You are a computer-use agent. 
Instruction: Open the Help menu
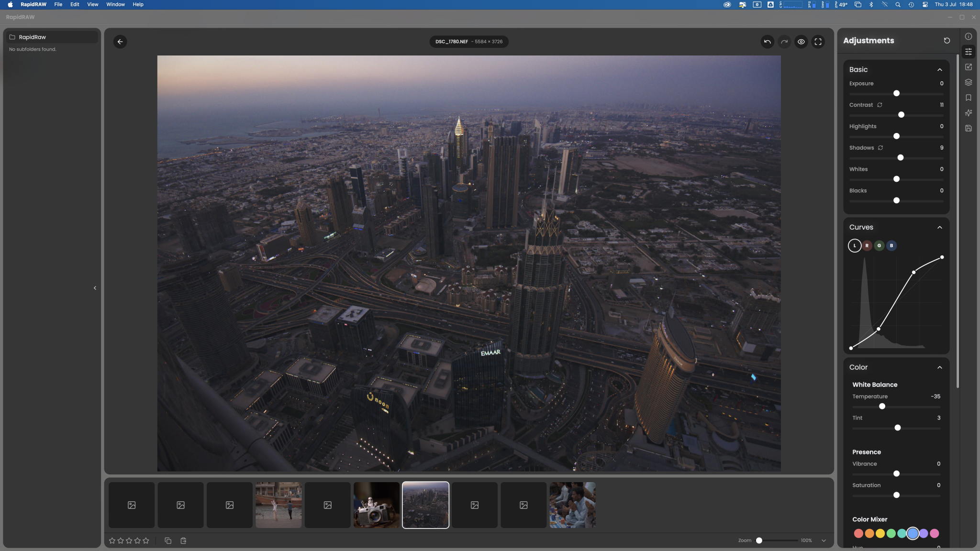(138, 4)
